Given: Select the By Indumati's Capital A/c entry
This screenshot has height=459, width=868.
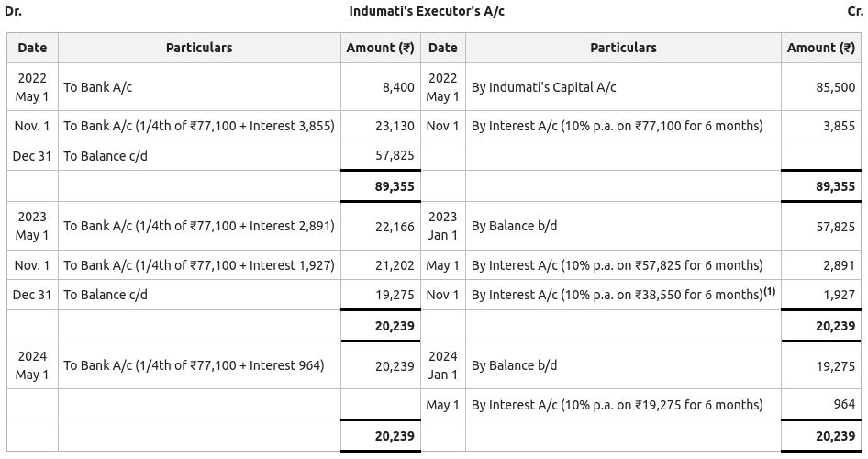Looking at the screenshot, I should [x=543, y=87].
